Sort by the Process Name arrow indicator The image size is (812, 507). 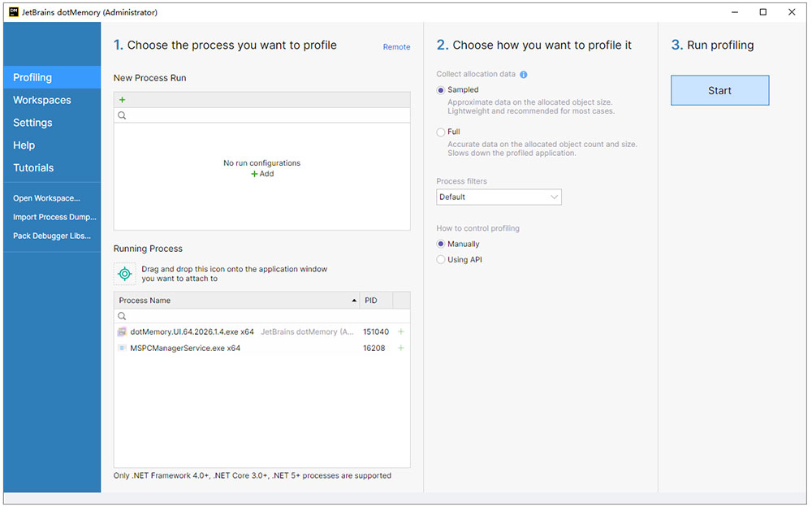tap(354, 301)
